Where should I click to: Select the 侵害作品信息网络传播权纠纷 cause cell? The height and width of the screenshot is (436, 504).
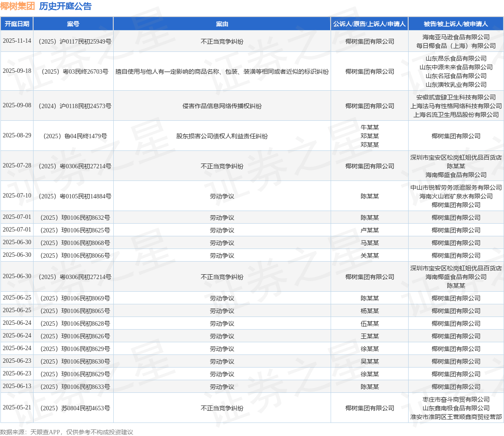point(222,106)
